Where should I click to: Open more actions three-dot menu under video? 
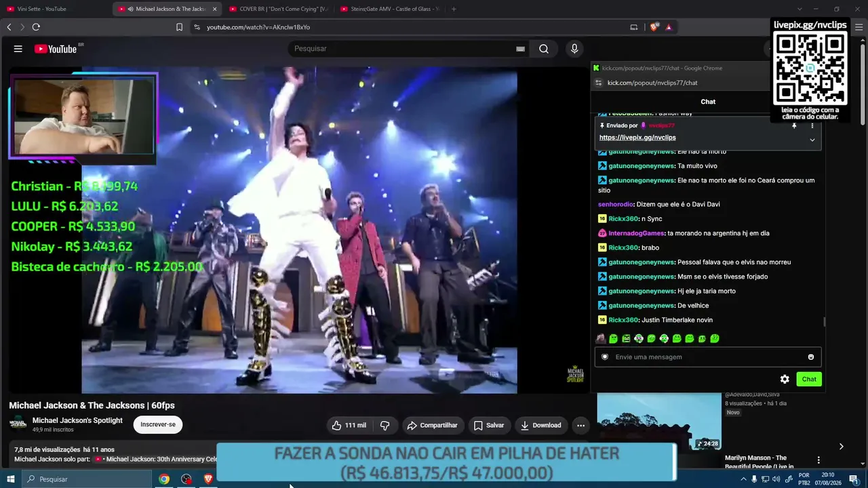tap(580, 426)
